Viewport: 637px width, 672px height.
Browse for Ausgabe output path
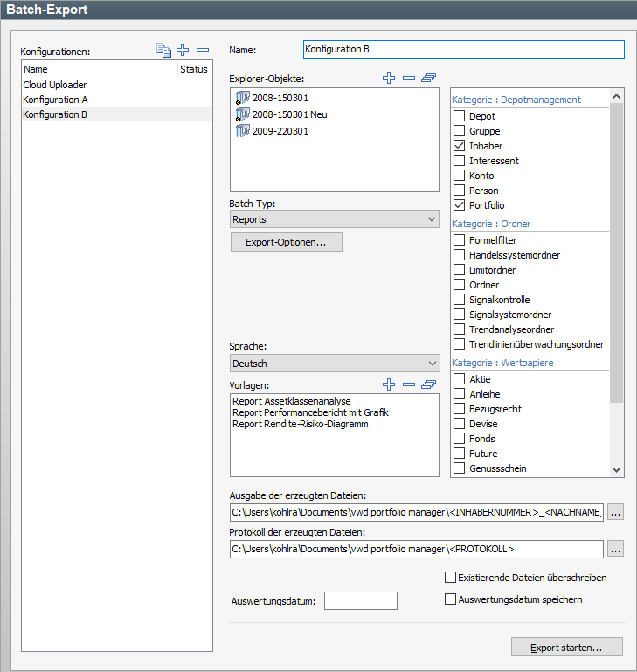(x=616, y=513)
